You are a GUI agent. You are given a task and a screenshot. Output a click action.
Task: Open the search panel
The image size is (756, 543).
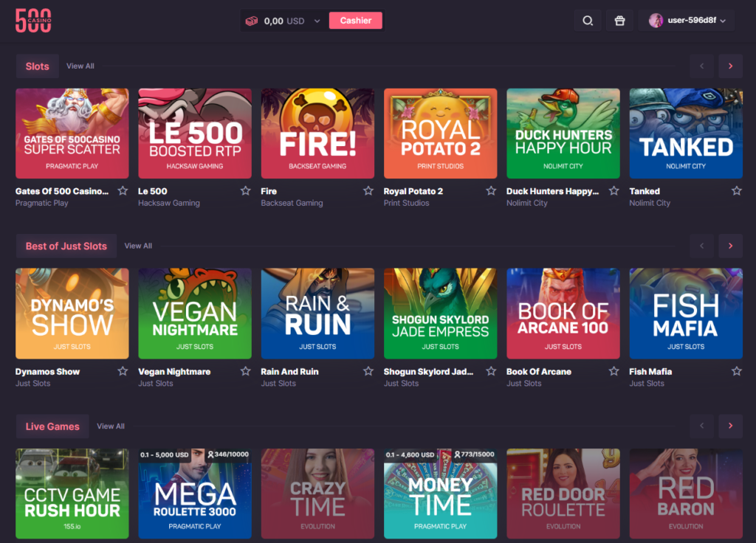point(588,20)
